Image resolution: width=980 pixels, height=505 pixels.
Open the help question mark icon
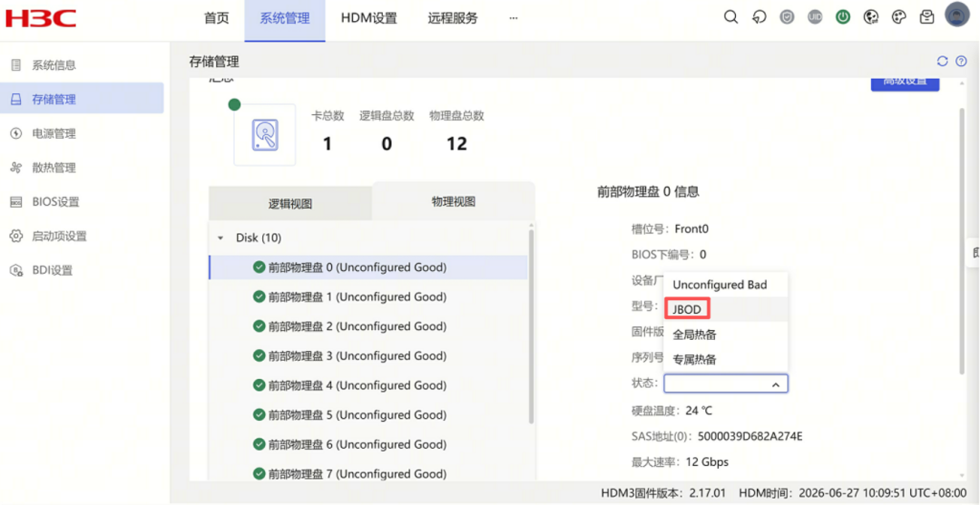click(961, 61)
